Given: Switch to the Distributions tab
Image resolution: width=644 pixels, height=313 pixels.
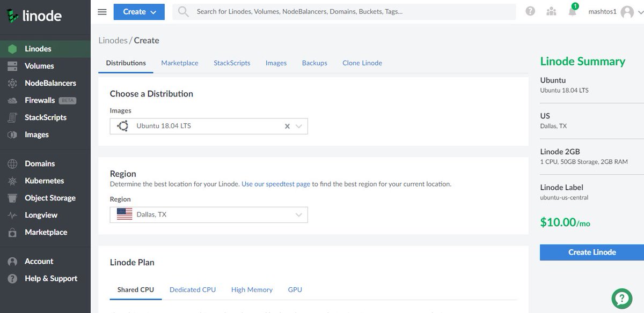Looking at the screenshot, I should point(126,63).
